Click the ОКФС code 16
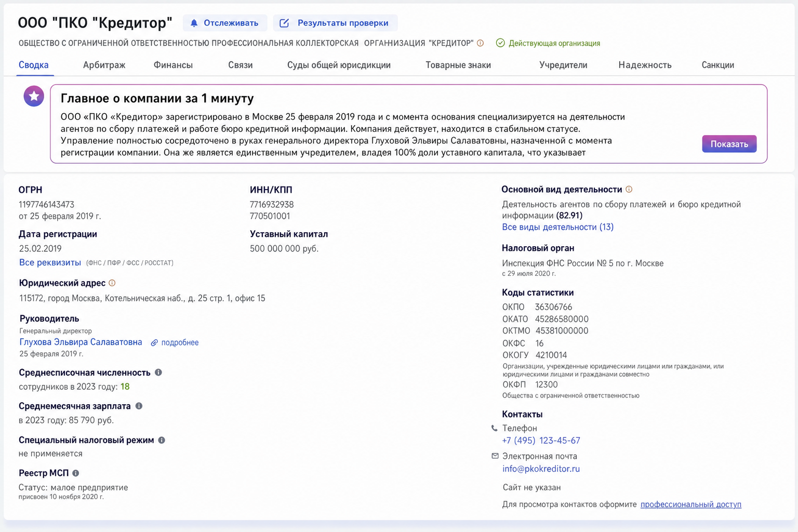Image resolution: width=798 pixels, height=532 pixels. [x=539, y=343]
